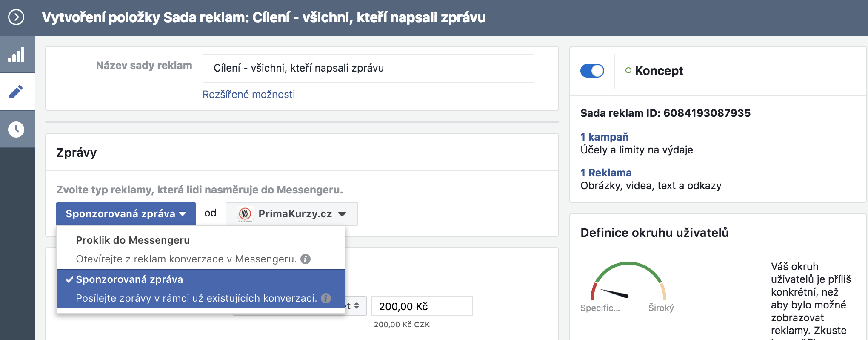Click the stepper arrows left of budget field
Image resolution: width=868 pixels, height=340 pixels.
pos(356,306)
